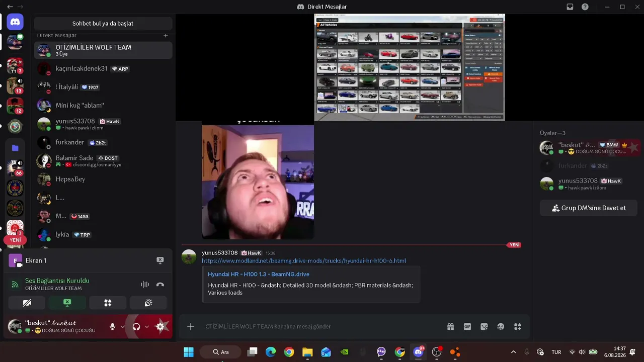Open Microsoft Edge from taskbar
The width and height of the screenshot is (644, 362).
click(271, 352)
